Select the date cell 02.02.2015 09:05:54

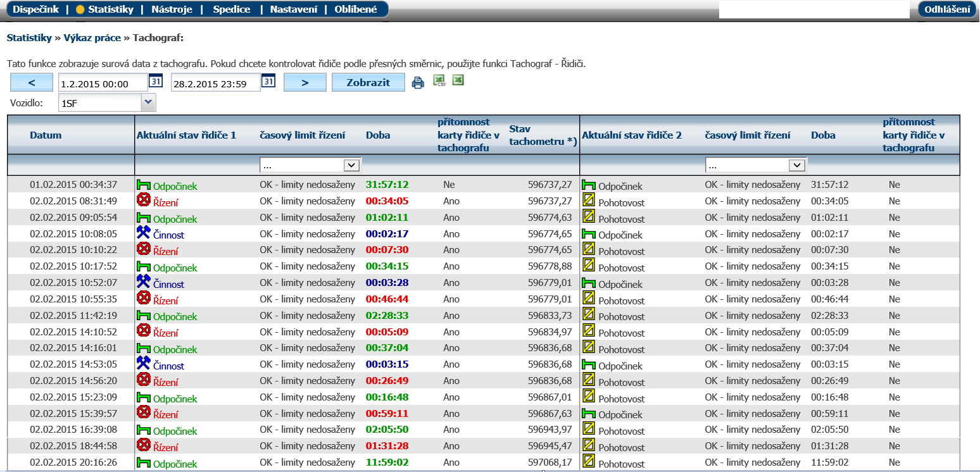coord(73,218)
